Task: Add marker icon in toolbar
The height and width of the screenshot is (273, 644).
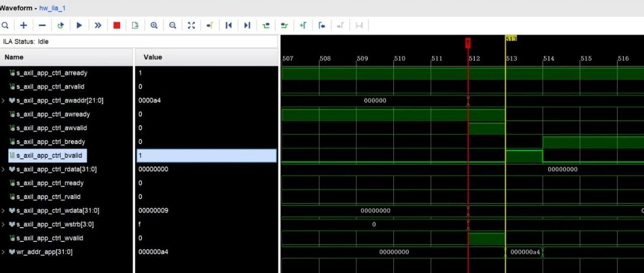Action: tap(303, 25)
